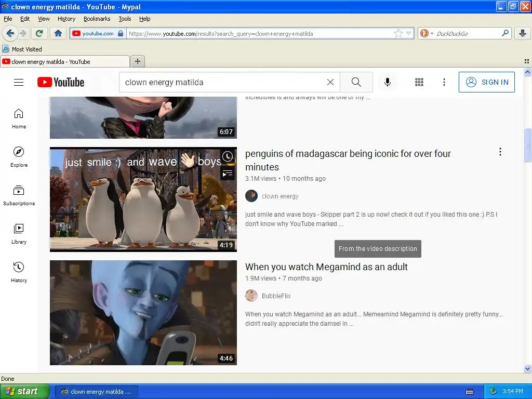
Task: Select the 'clown energy matilda' taskbar button
Action: click(97, 392)
